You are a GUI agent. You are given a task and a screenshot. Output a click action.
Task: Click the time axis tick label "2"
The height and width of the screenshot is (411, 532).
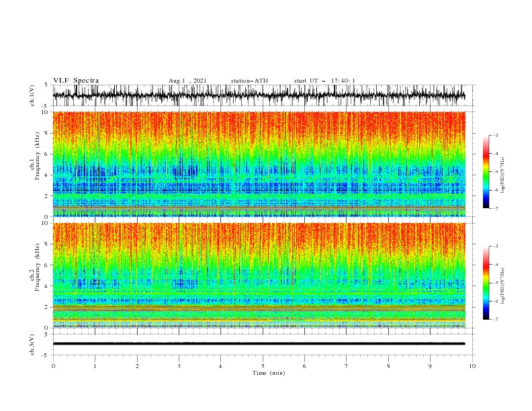137,366
